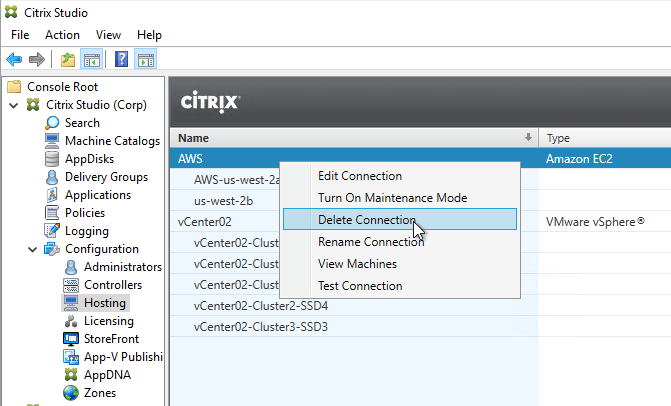Click the Administrators person icon
This screenshot has width=671, height=406.
[71, 267]
